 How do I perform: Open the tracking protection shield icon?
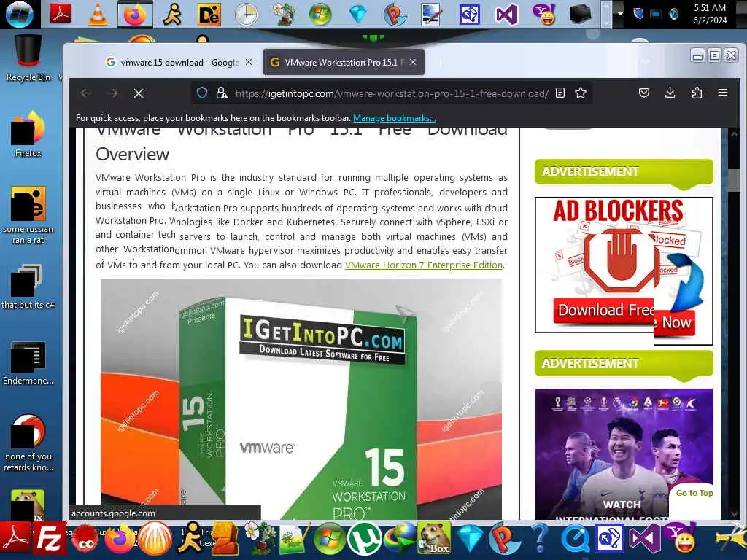[202, 93]
